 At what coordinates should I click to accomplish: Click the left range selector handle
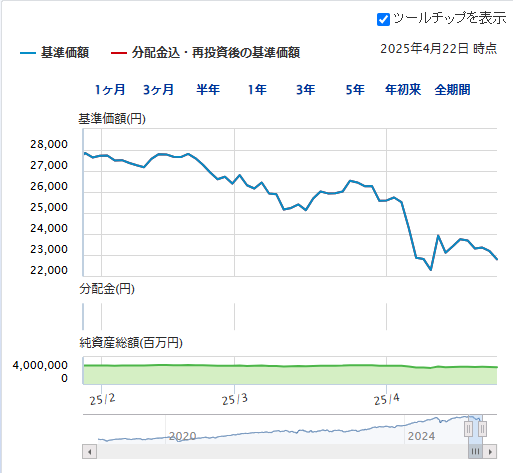pyautogui.click(x=468, y=429)
